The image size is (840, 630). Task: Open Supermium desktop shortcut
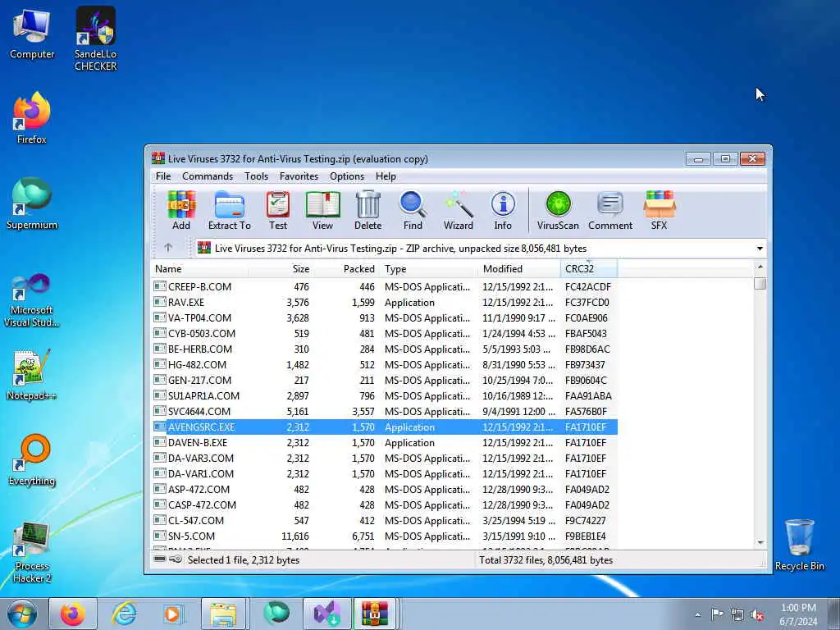(x=32, y=203)
